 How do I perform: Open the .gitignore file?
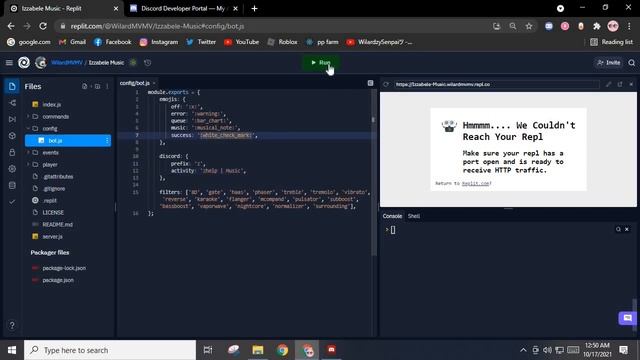tap(54, 189)
